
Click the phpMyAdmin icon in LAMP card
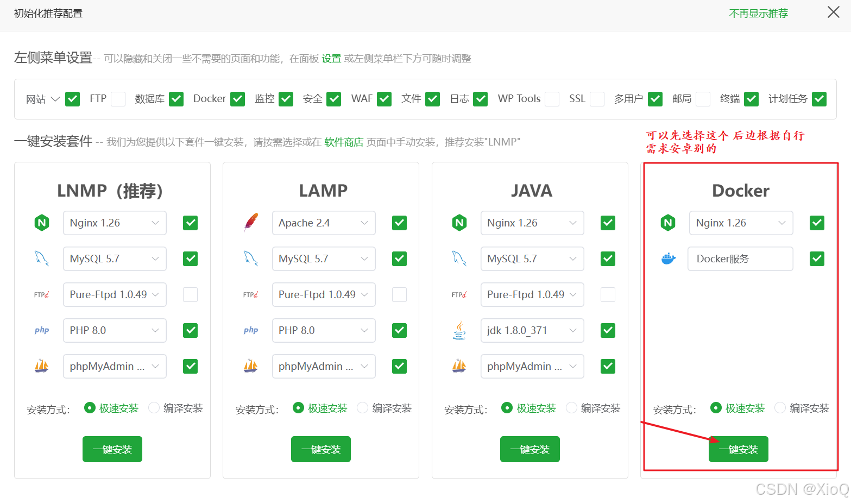[x=251, y=366]
